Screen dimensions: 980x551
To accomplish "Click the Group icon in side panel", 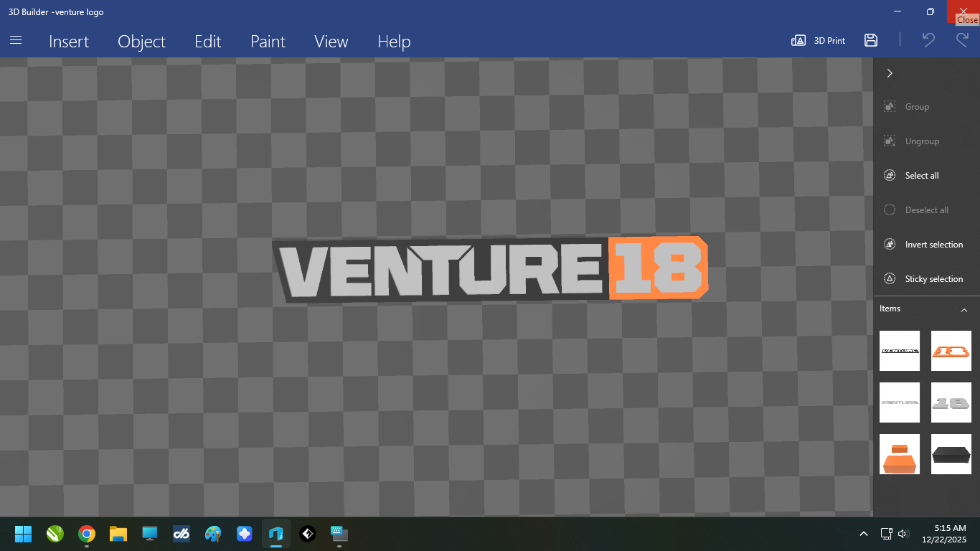I will coord(890,107).
